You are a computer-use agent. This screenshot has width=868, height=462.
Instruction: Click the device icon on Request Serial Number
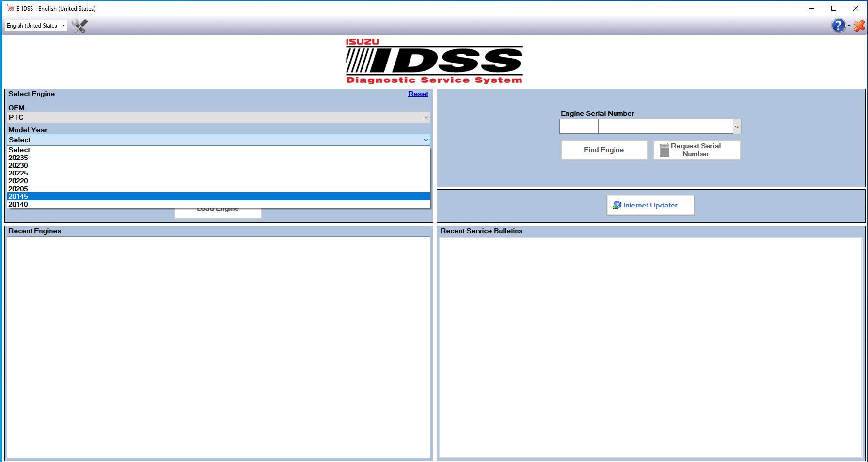(x=663, y=149)
